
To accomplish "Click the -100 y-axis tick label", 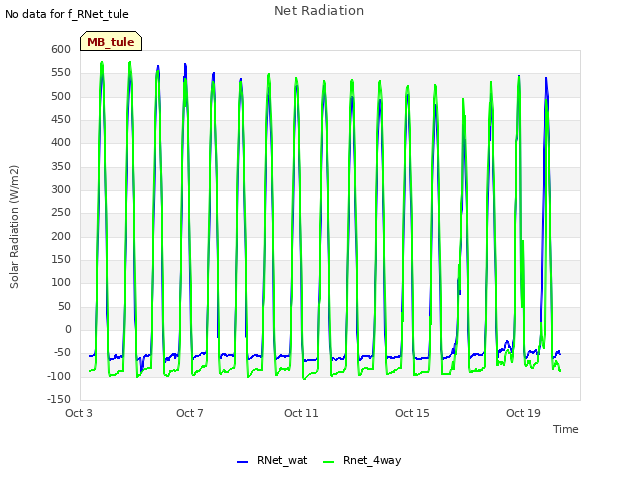I will click(x=59, y=376).
